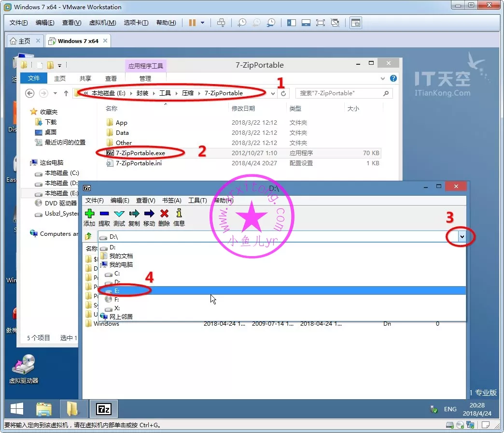
Task: Click the up-folder icon beside the 7-Zip path
Action: [x=88, y=236]
